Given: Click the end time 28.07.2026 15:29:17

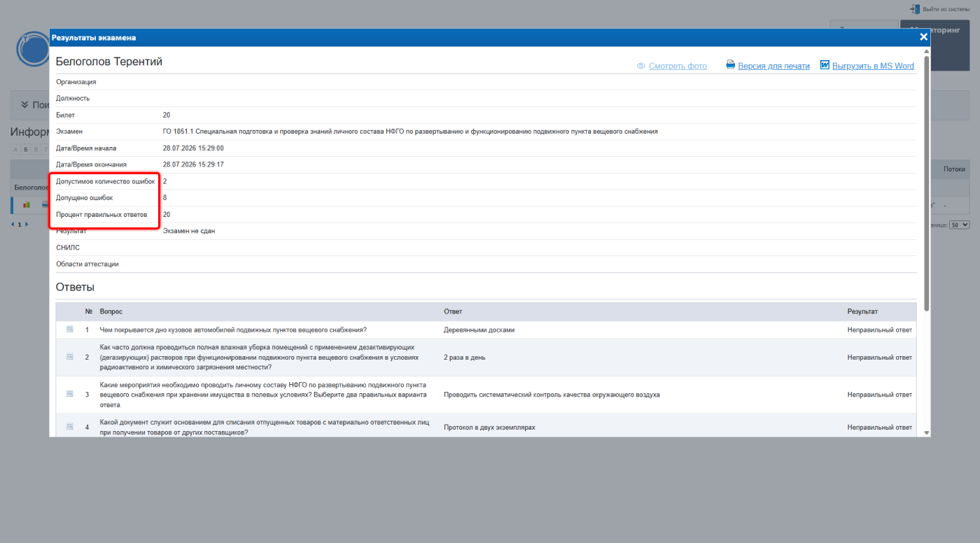Looking at the screenshot, I should tap(193, 164).
